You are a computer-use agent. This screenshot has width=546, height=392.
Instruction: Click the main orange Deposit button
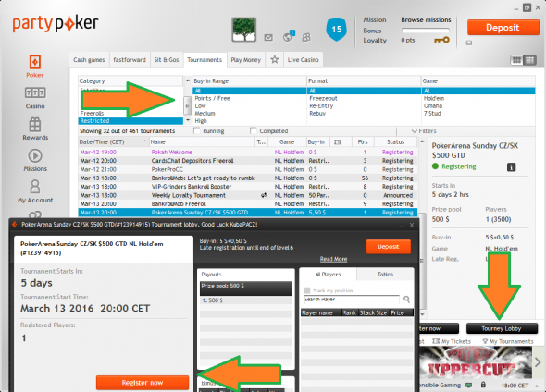click(x=503, y=28)
